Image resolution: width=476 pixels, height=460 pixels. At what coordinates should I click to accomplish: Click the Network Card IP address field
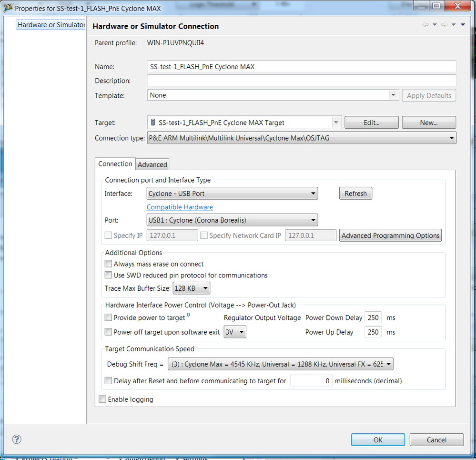311,235
